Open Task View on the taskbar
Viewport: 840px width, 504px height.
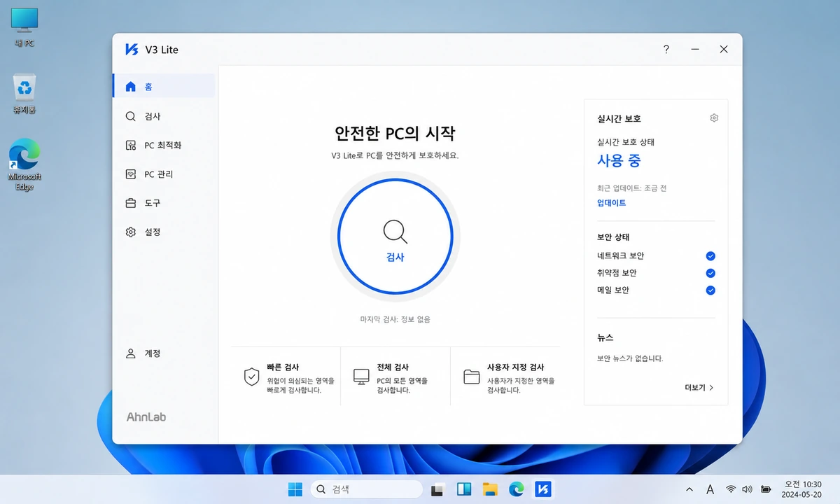point(439,489)
